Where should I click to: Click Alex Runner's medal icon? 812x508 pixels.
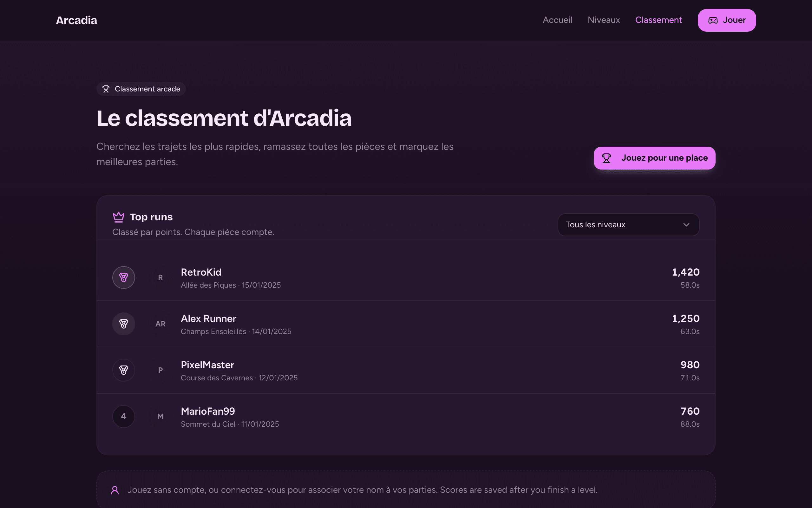point(123,324)
